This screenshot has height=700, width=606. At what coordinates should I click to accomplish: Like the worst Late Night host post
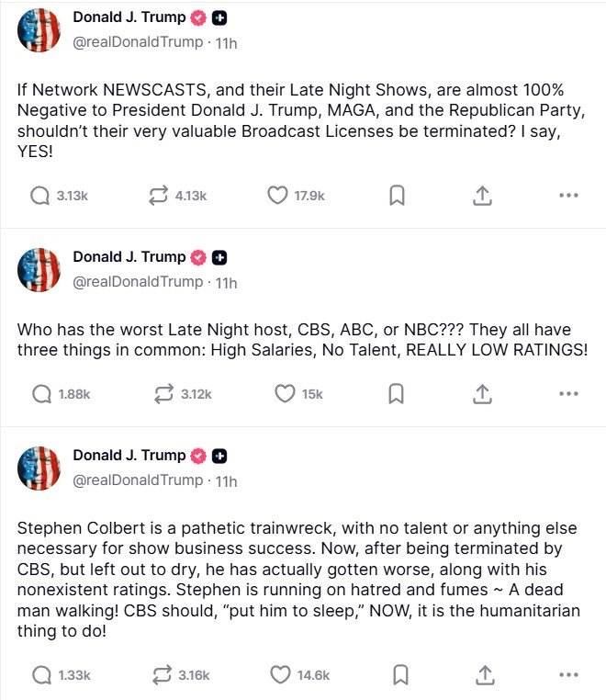(x=285, y=393)
